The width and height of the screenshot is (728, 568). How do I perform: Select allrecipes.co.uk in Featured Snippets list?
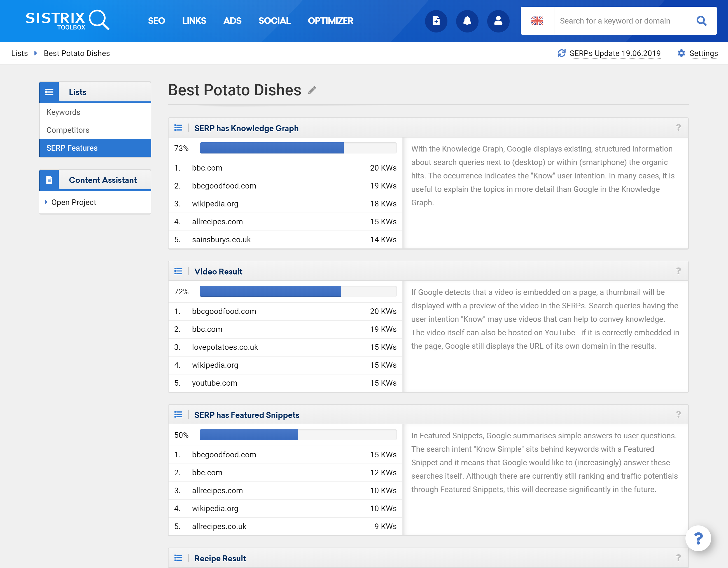[x=219, y=526]
